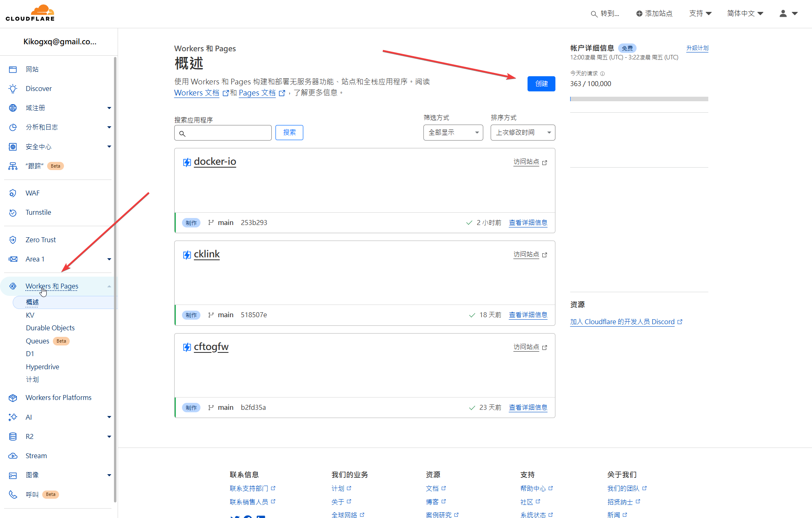
Task: Open the 筛选方式 全部显示 dropdown
Action: [x=453, y=132]
